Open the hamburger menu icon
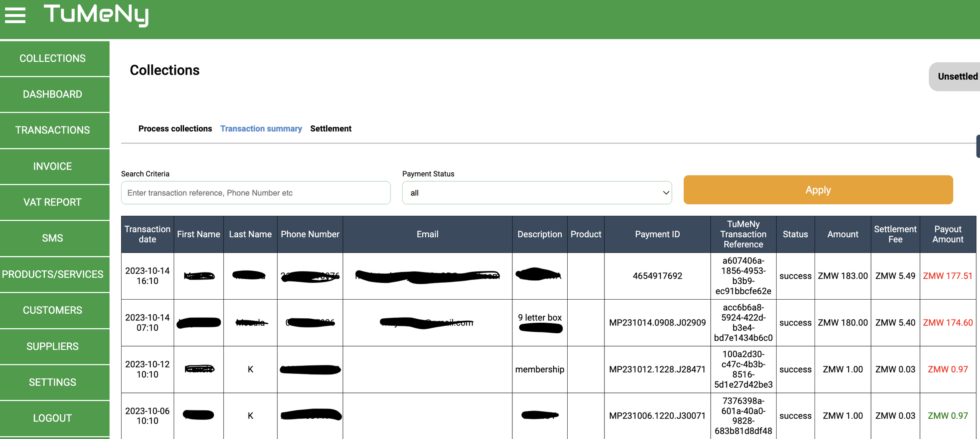Viewport: 980px width, 439px height. [x=15, y=15]
